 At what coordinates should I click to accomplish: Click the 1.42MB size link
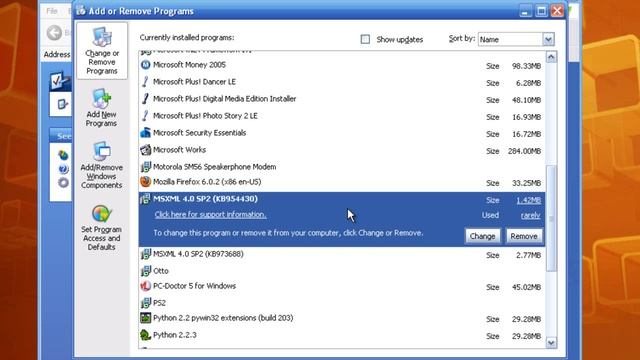[x=529, y=200]
